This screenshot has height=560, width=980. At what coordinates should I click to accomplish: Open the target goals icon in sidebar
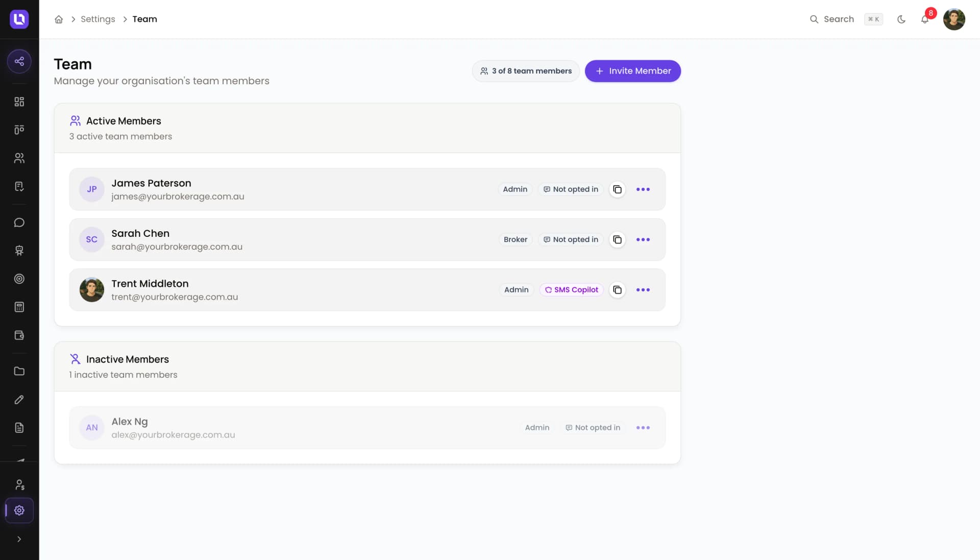coord(19,279)
